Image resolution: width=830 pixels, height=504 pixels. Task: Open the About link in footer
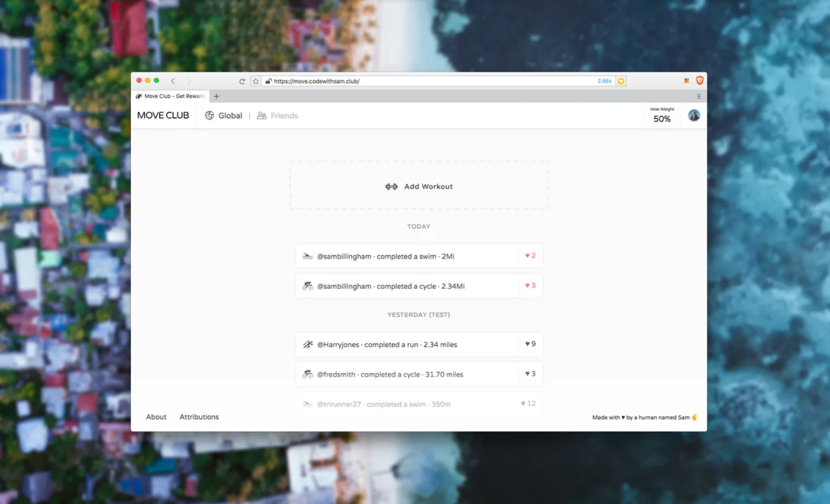tap(157, 417)
